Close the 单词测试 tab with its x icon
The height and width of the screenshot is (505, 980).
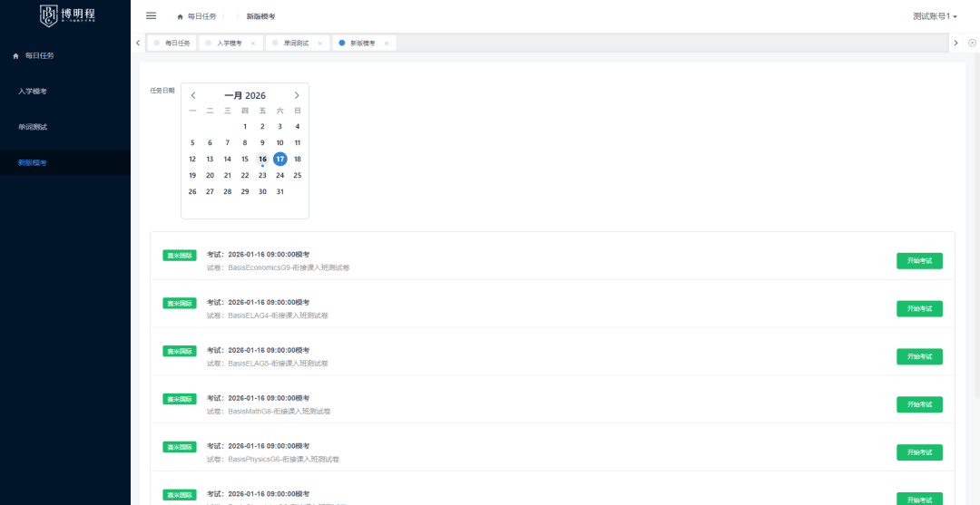click(320, 44)
